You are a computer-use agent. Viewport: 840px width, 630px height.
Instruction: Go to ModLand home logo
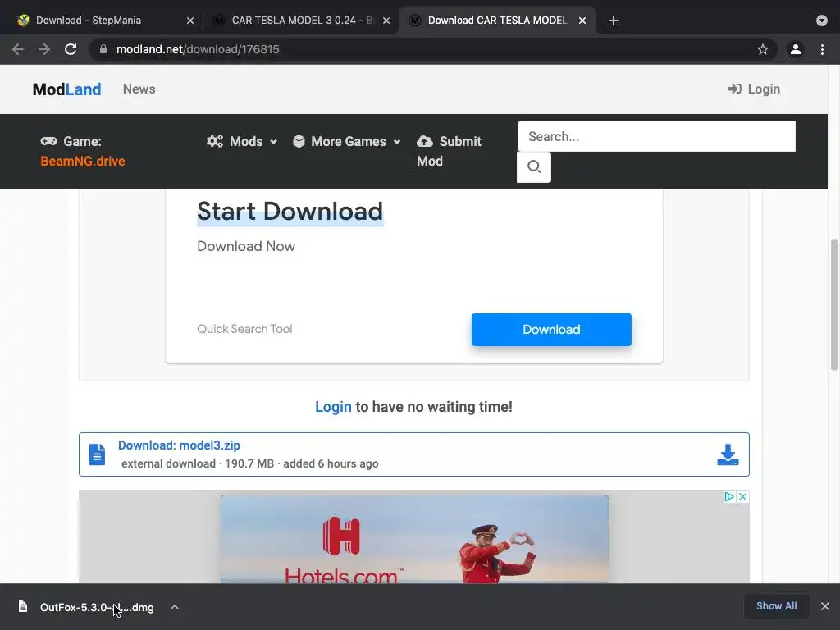click(x=66, y=89)
